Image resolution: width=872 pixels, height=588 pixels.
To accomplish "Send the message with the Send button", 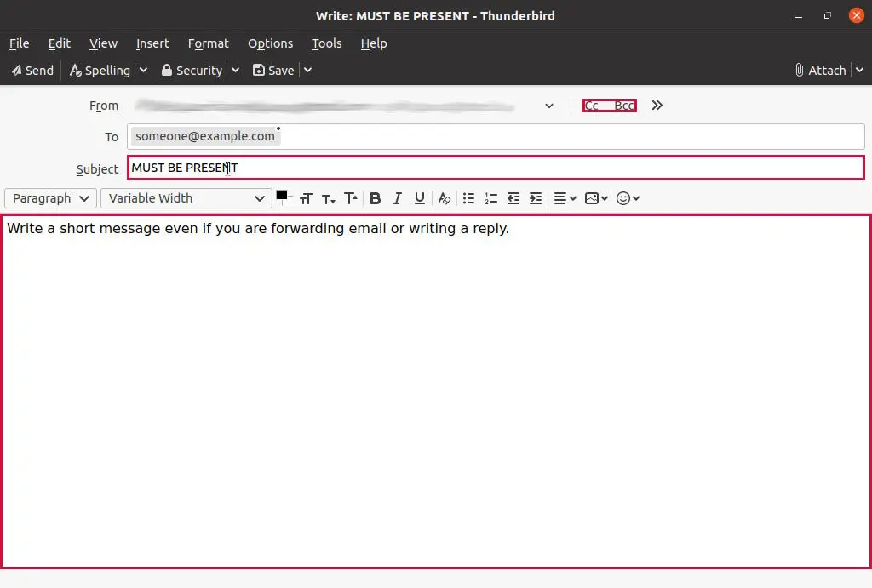I will [33, 71].
